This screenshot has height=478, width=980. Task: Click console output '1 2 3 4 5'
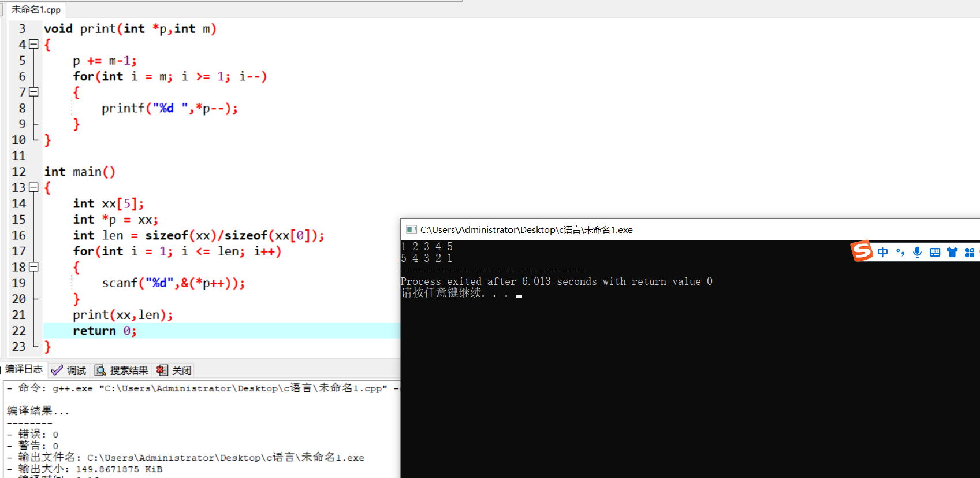coord(427,247)
